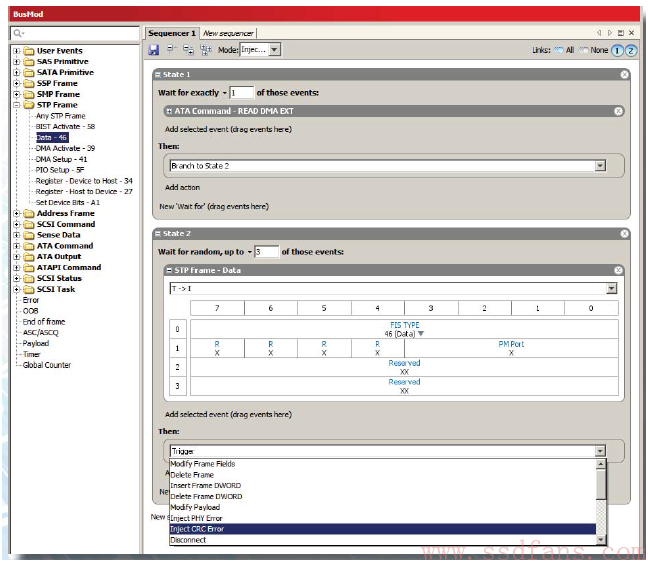Click the third sequencer toolbar icon

188,50
